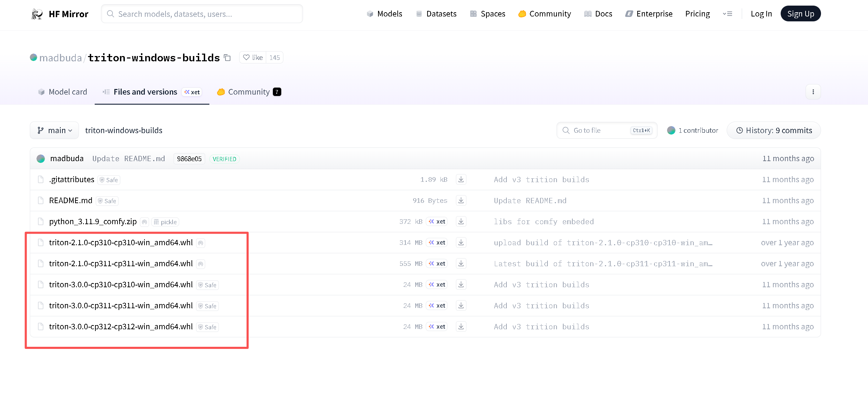Viewport: 868px width, 413px height.
Task: Click the VERIFIED commit badge
Action: coord(224,159)
